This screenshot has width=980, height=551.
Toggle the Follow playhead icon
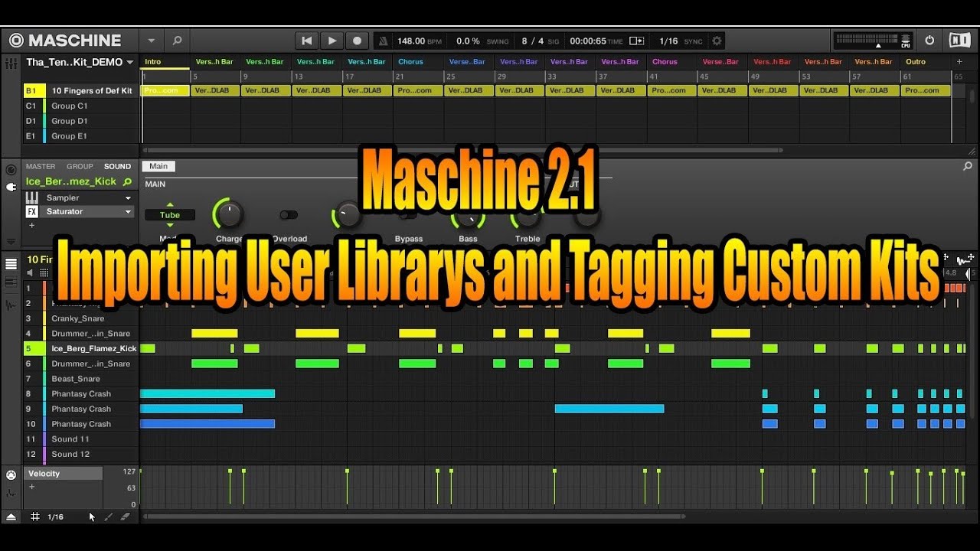pyautogui.click(x=636, y=41)
